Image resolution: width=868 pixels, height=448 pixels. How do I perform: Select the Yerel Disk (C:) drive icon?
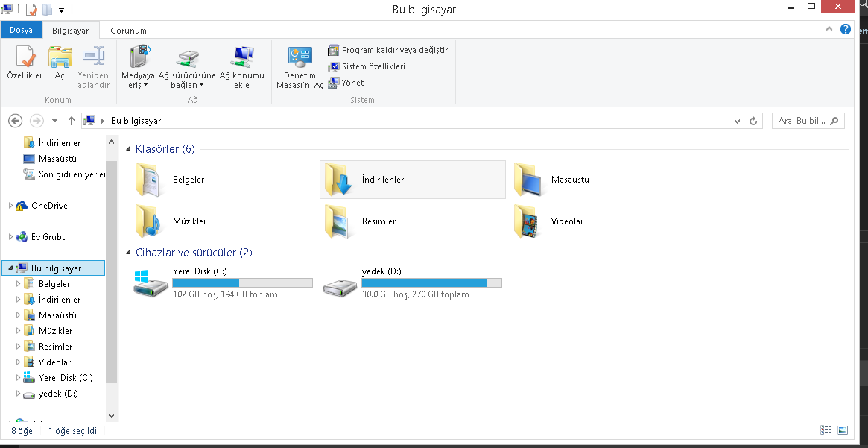coord(151,283)
